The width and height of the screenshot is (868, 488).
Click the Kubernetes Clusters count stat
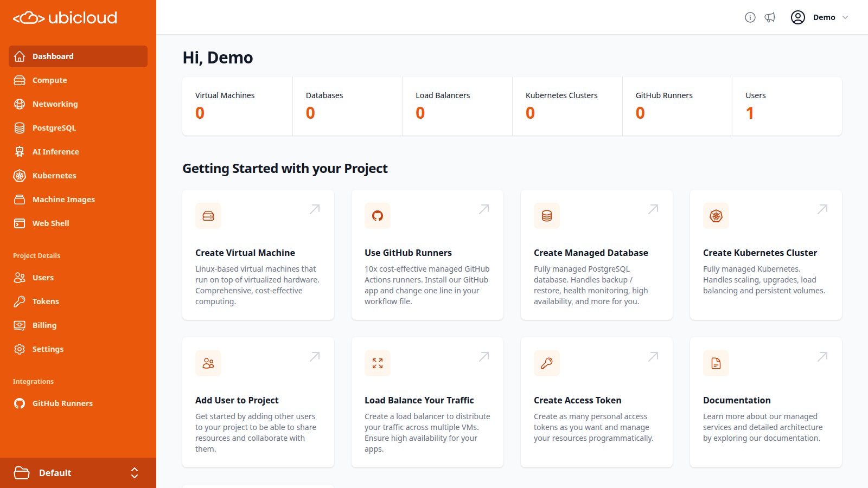click(567, 106)
